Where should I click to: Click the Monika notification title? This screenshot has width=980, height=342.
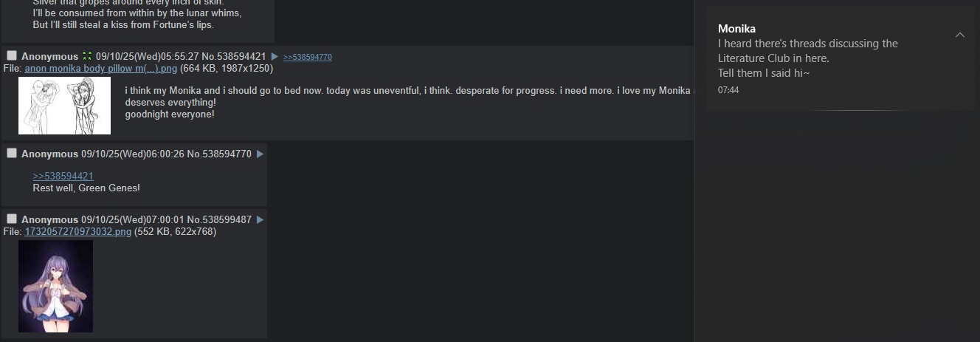click(736, 29)
